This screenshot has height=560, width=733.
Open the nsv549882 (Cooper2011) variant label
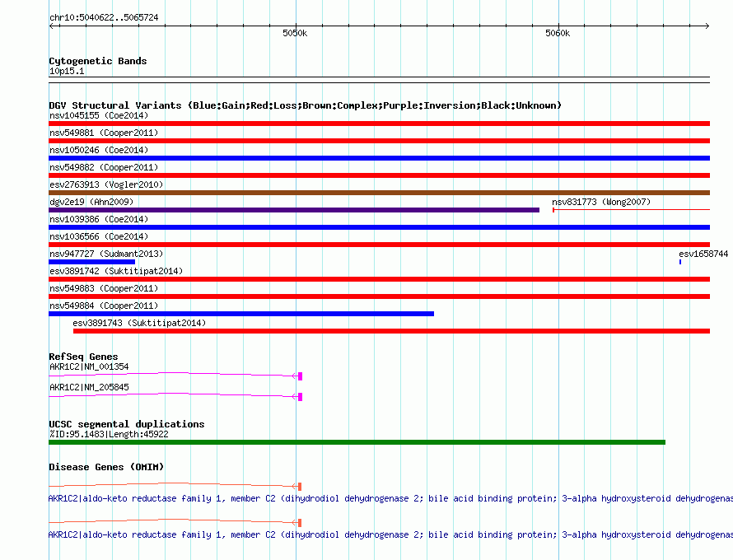pyautogui.click(x=104, y=167)
